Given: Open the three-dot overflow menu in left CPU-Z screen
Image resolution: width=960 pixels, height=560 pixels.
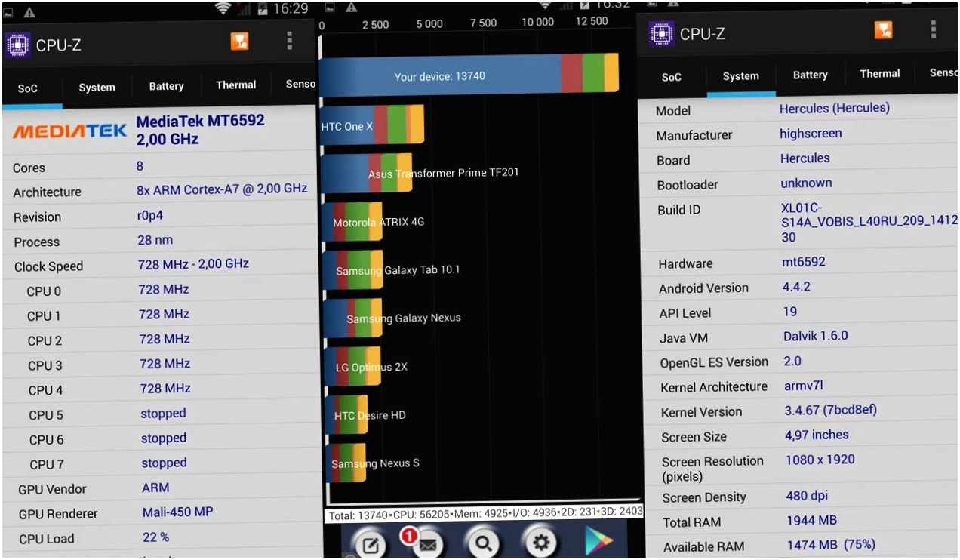Looking at the screenshot, I should (x=289, y=41).
